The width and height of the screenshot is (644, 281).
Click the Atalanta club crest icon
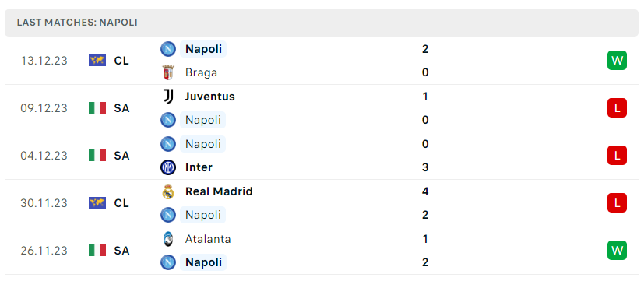168,239
